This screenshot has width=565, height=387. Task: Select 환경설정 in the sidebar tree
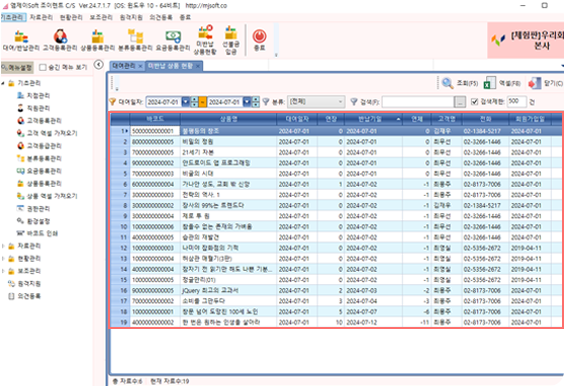pos(34,221)
